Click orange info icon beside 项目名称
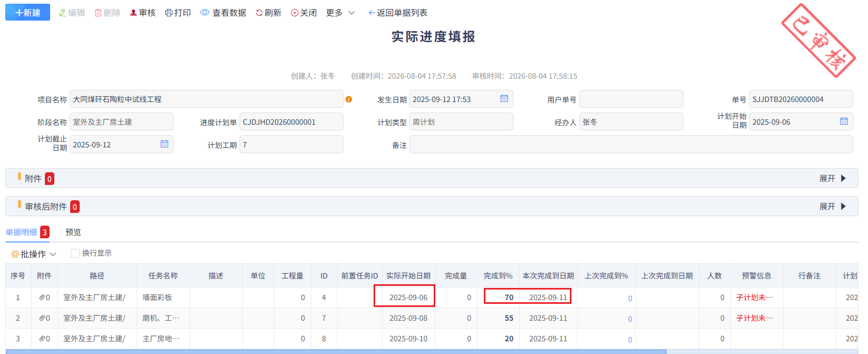868x354 pixels. [x=349, y=99]
